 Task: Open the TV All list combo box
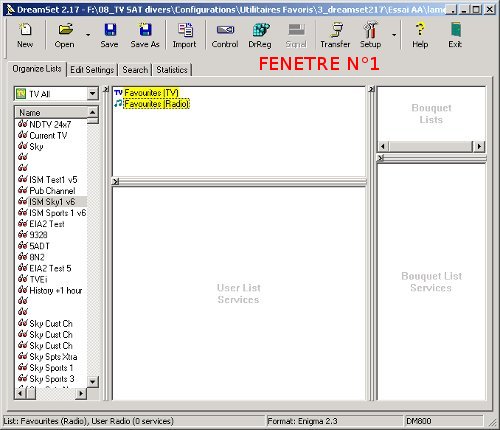(56, 94)
